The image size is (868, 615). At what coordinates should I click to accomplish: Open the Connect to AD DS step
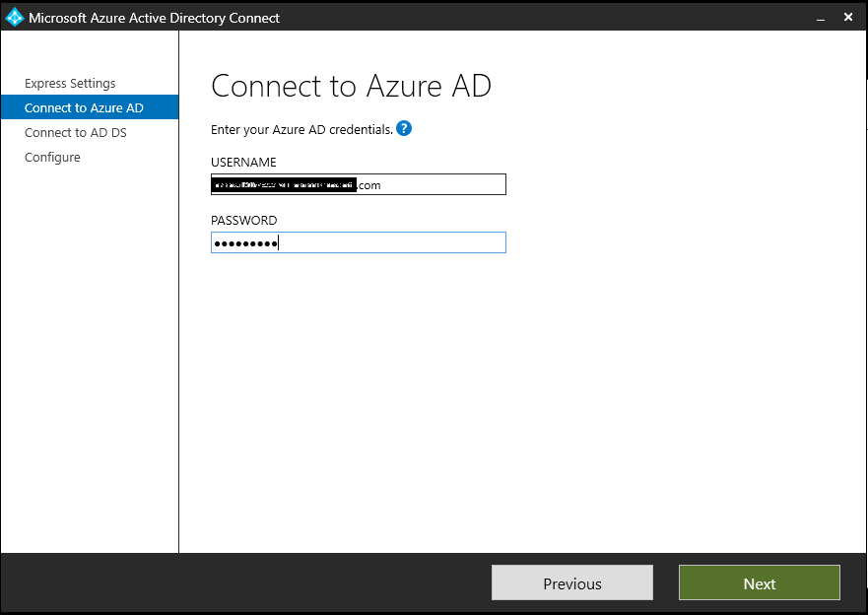point(76,132)
